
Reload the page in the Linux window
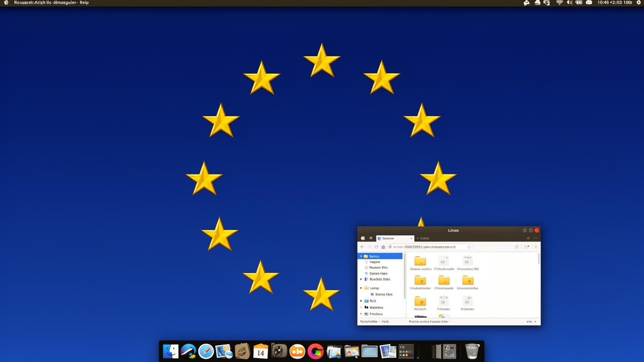(376, 247)
